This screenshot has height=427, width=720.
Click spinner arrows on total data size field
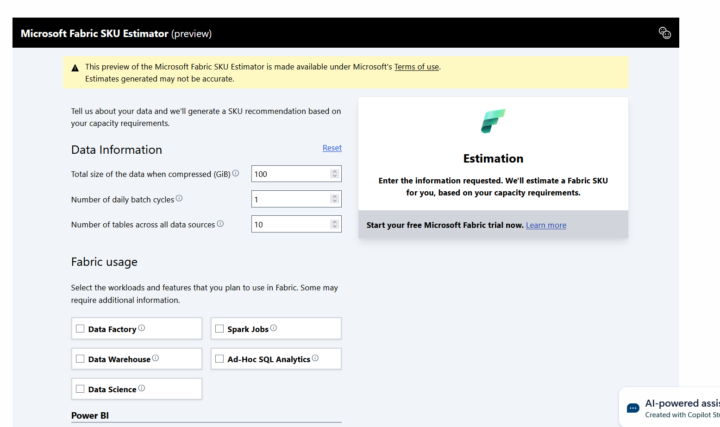click(334, 174)
